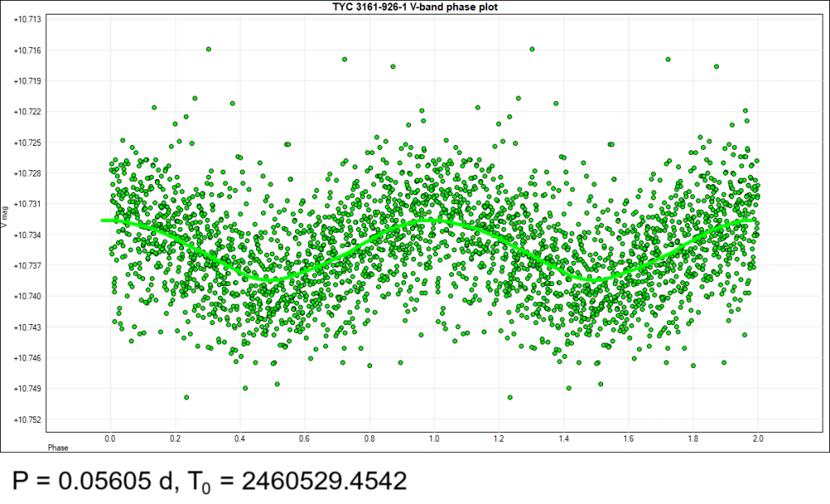Click the 1.0 phase tick label
This screenshot has height=504, width=830.
click(x=434, y=438)
